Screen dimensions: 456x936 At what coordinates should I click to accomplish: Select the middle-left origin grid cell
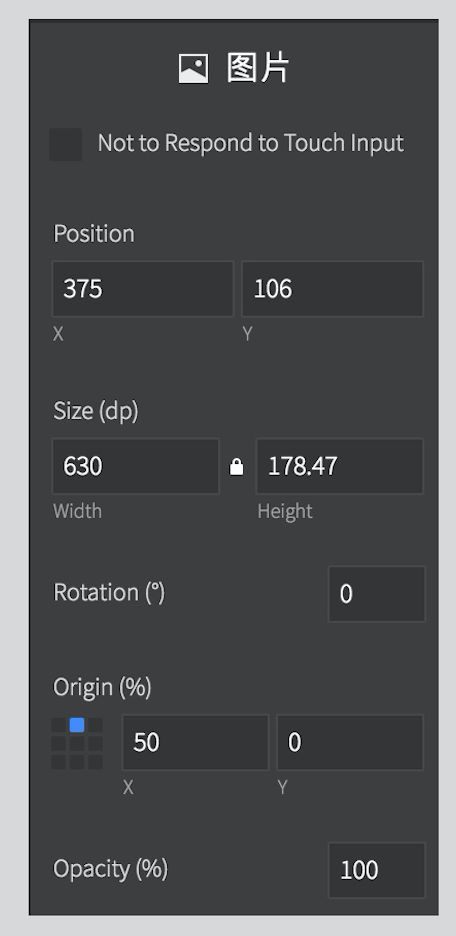(58, 744)
